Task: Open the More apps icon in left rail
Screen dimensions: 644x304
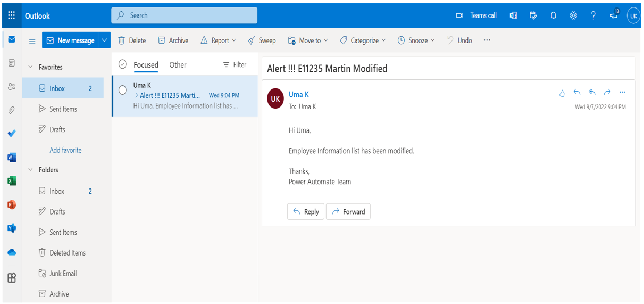Action: click(x=12, y=277)
